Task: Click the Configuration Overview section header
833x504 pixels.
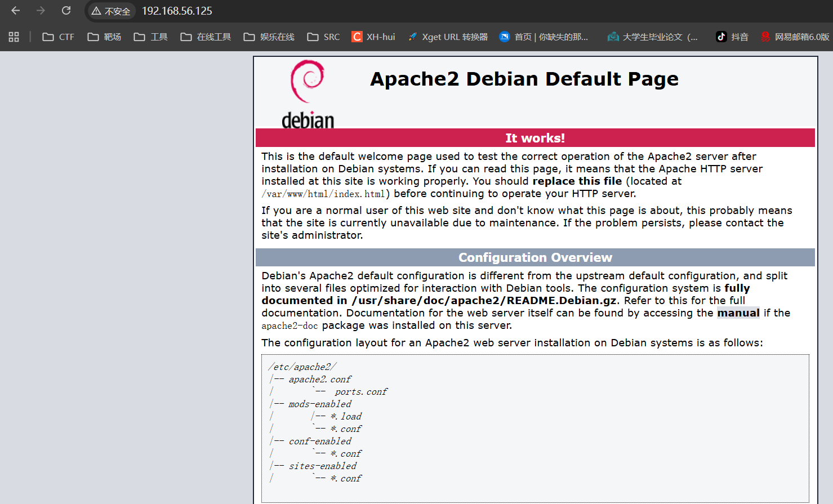Action: pyautogui.click(x=535, y=257)
